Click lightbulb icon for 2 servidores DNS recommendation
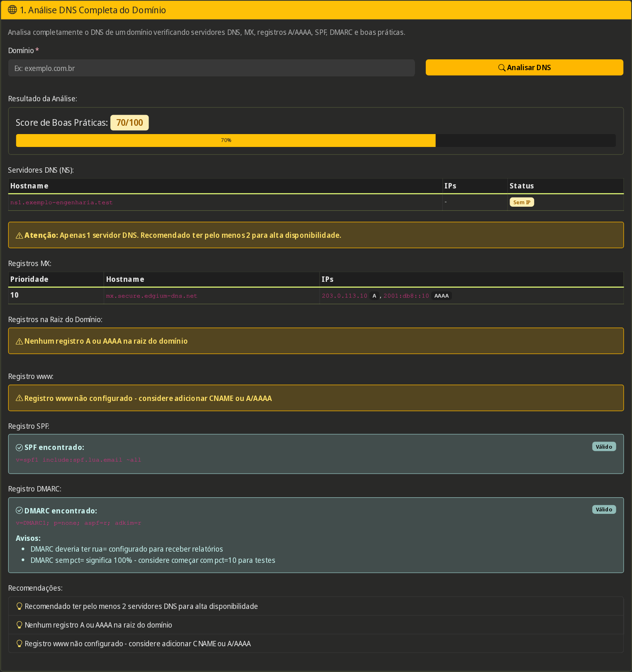Viewport: 632px width, 672px height. (x=19, y=606)
